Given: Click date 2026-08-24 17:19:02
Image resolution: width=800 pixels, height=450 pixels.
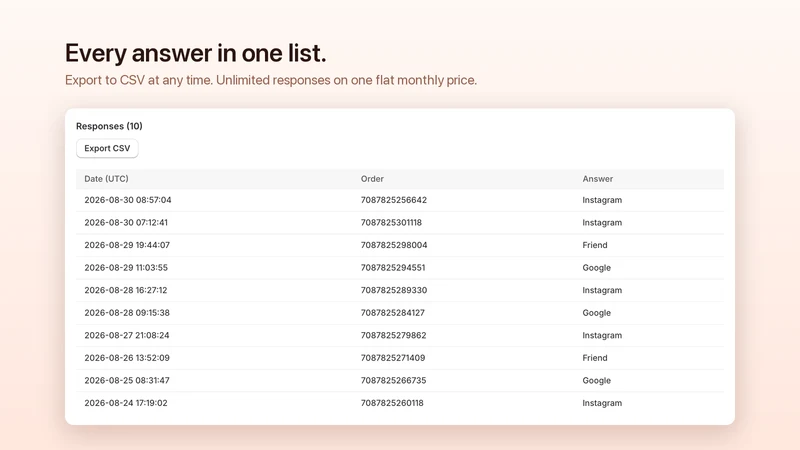Looking at the screenshot, I should click(126, 403).
